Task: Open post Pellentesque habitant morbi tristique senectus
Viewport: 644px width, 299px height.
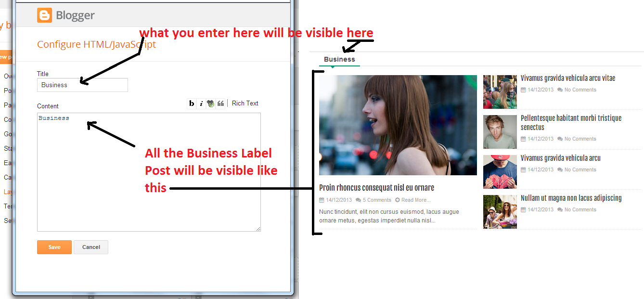Action: pos(571,123)
